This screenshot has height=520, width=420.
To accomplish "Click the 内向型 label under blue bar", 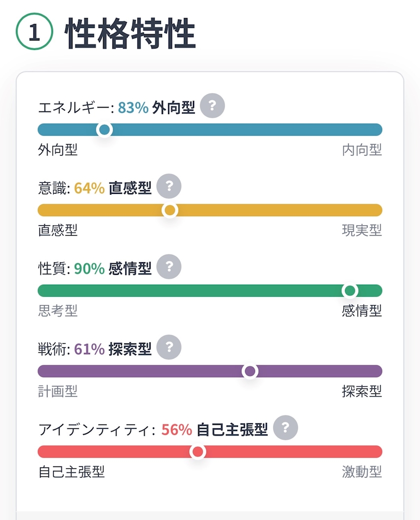I will [x=361, y=150].
